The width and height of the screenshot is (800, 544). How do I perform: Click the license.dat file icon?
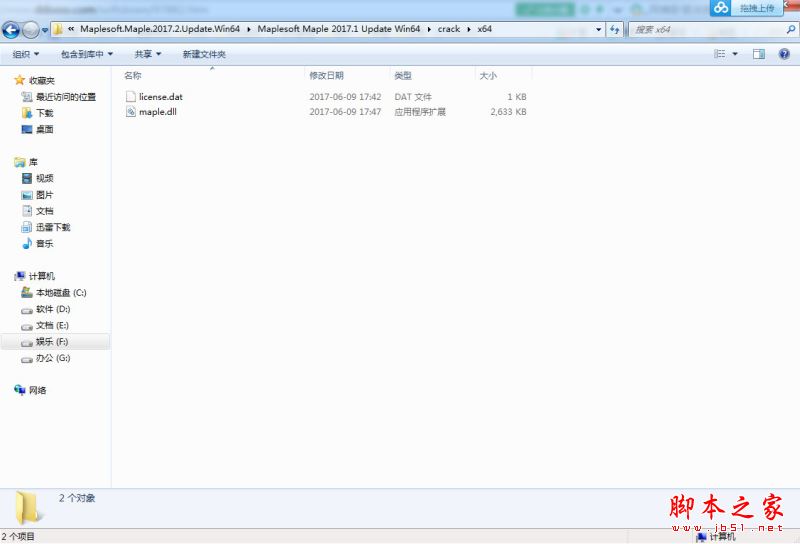(131, 96)
